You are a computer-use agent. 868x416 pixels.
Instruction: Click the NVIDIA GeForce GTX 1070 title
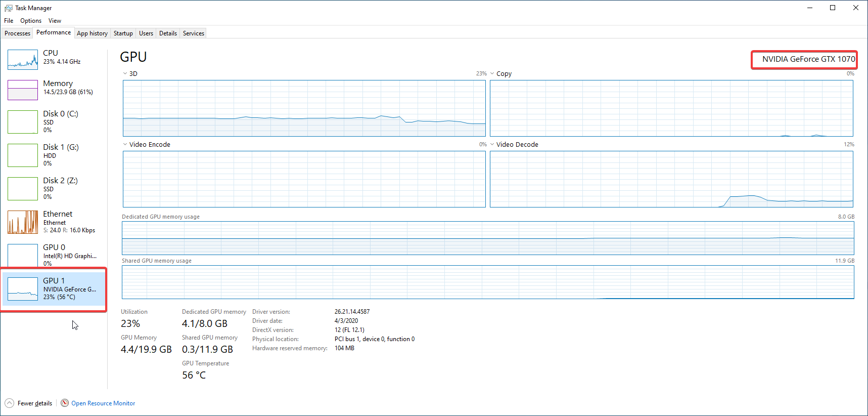click(808, 59)
